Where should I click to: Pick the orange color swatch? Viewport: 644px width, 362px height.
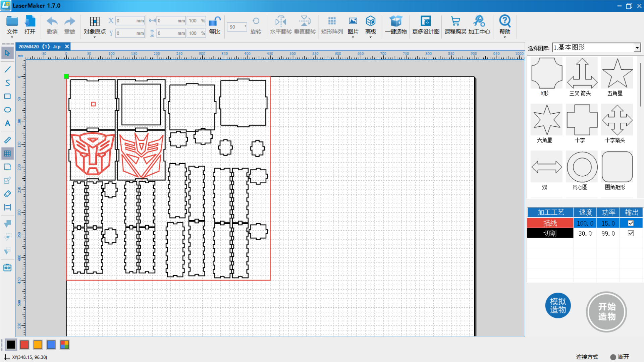[x=38, y=345]
